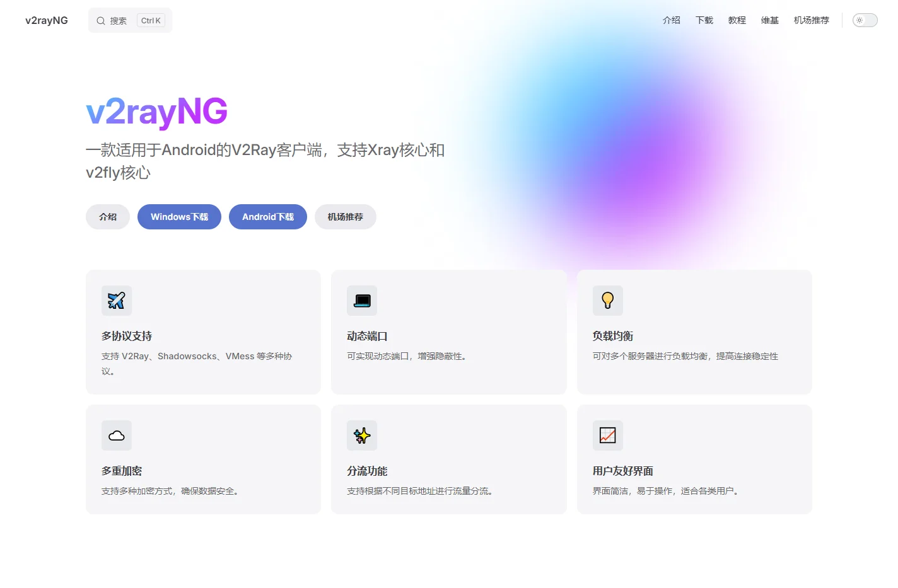This screenshot has width=898, height=588.
Task: Click the laptop icon in 动态端口 card
Action: tap(362, 301)
